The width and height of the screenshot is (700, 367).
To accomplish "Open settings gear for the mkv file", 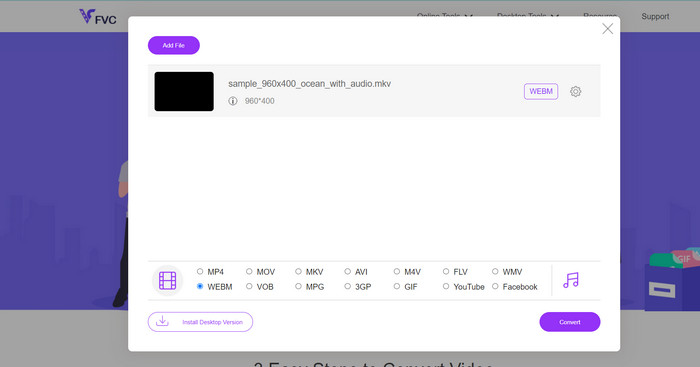I will point(575,92).
